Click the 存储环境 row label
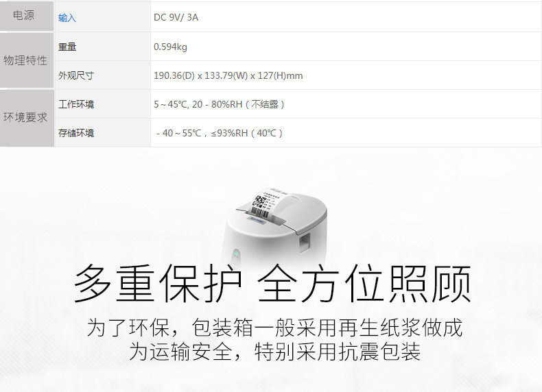This screenshot has height=392, width=542. point(76,133)
